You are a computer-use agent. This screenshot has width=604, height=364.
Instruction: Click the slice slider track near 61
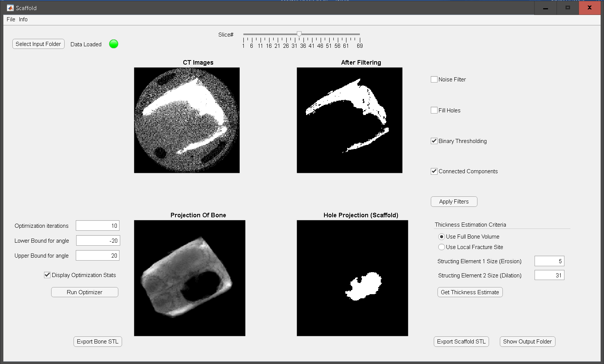(346, 34)
